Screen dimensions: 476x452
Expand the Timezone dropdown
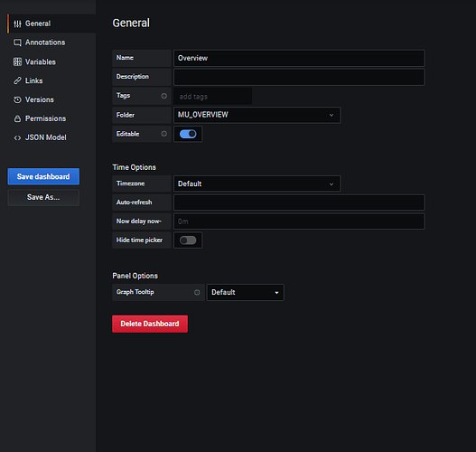257,184
